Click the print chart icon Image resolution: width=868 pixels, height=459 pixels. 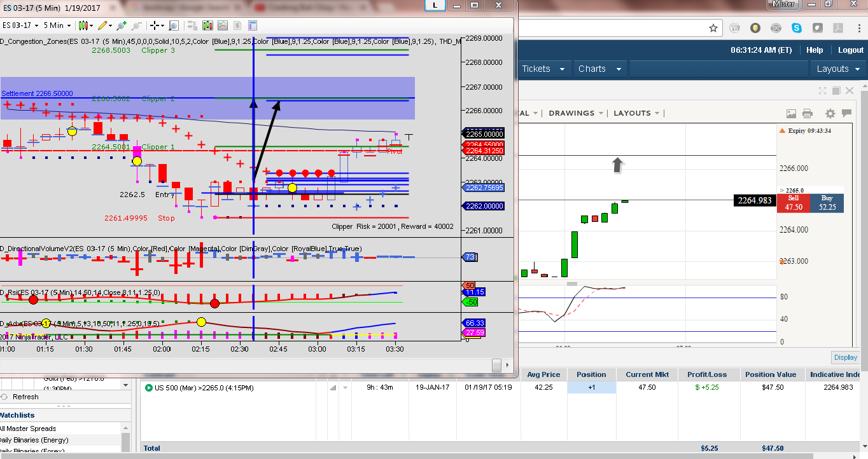click(x=808, y=114)
